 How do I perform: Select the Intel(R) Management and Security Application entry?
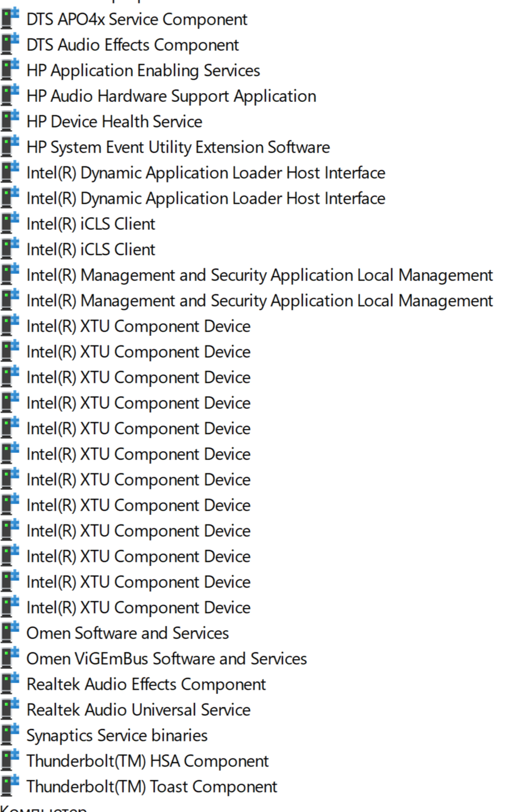[x=259, y=275]
